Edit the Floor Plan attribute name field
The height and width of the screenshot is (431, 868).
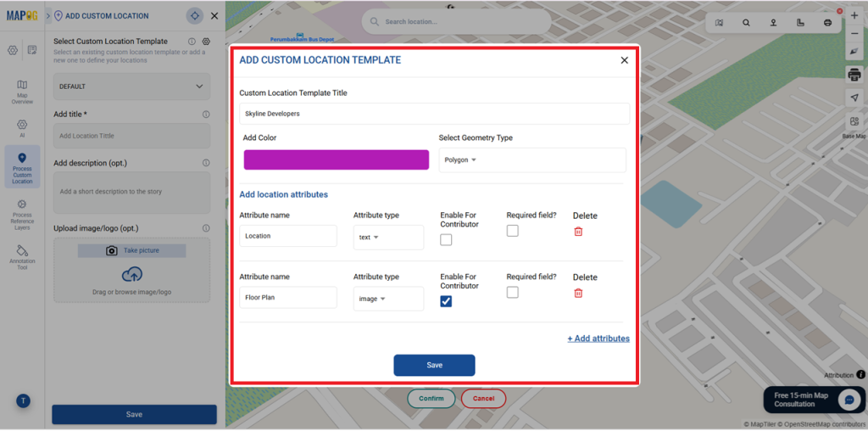tap(288, 298)
